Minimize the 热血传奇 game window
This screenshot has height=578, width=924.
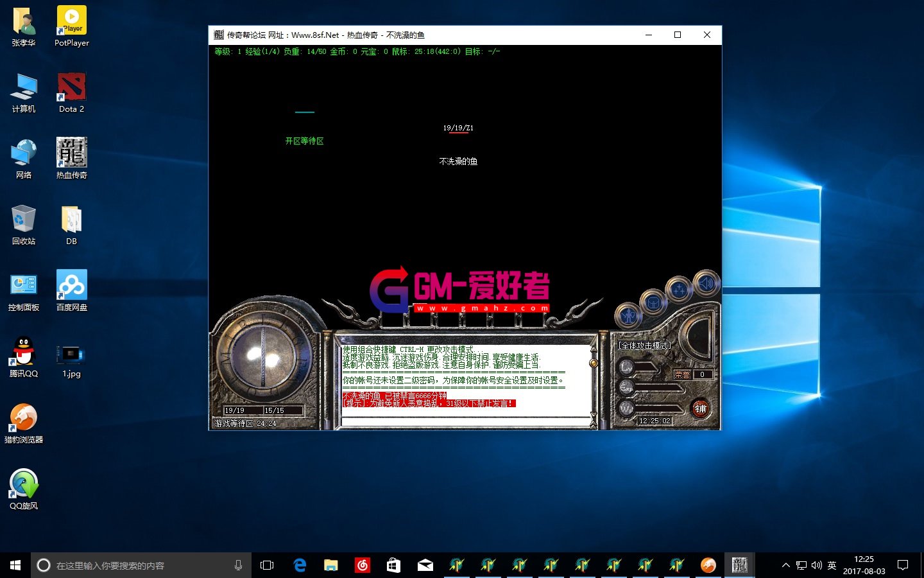[x=649, y=35]
